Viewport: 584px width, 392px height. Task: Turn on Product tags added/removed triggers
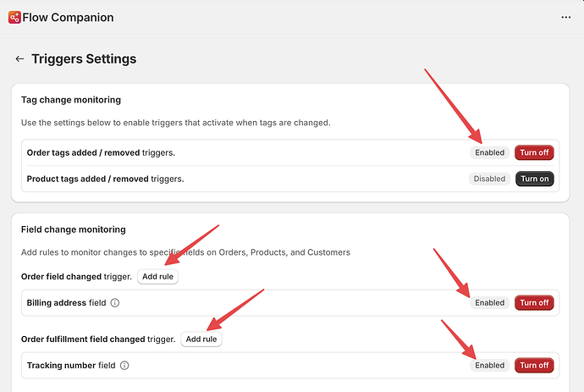pyautogui.click(x=534, y=179)
